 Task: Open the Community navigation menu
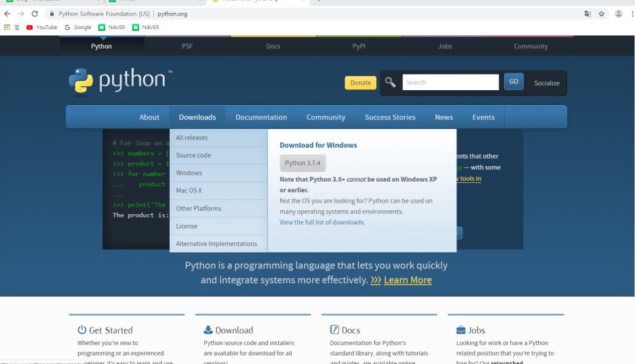[326, 117]
